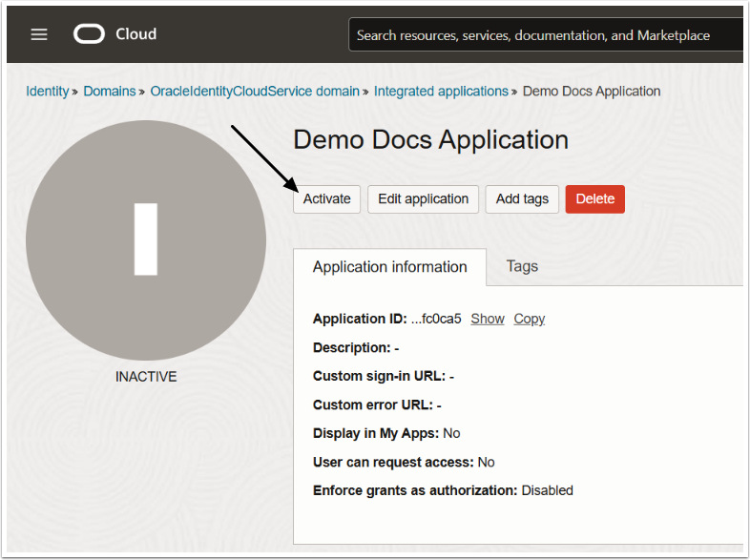The width and height of the screenshot is (750, 560).
Task: Click the truncated Application ID value
Action: click(436, 319)
